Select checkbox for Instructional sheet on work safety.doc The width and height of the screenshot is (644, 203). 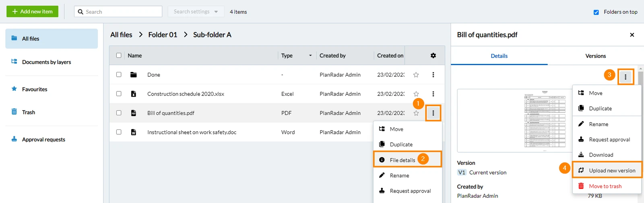click(119, 132)
